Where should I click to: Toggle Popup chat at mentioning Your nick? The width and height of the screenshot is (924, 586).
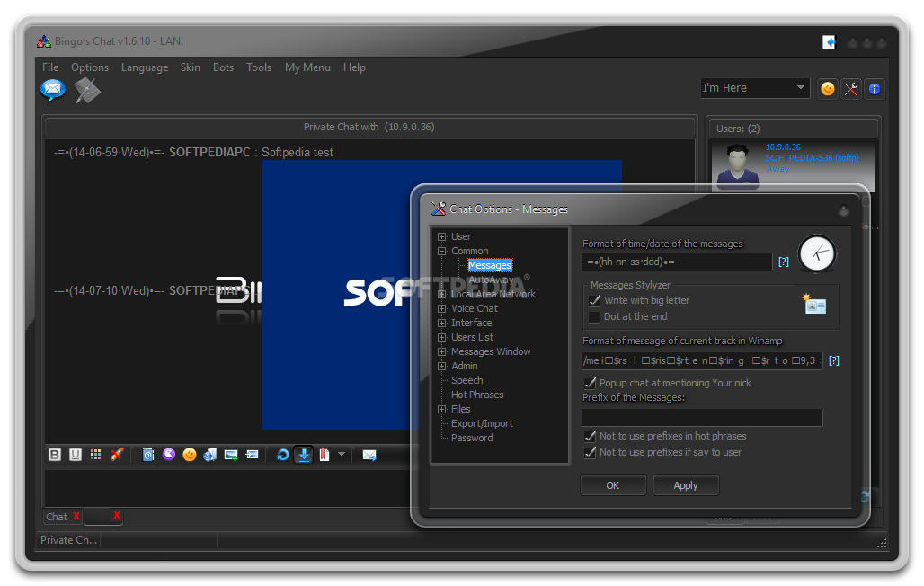pos(590,383)
